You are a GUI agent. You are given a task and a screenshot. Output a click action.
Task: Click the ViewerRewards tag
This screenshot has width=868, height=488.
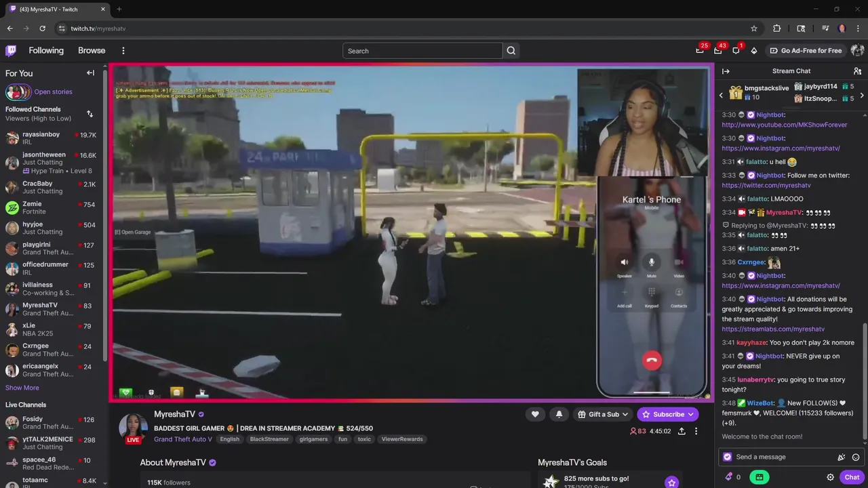coord(402,439)
